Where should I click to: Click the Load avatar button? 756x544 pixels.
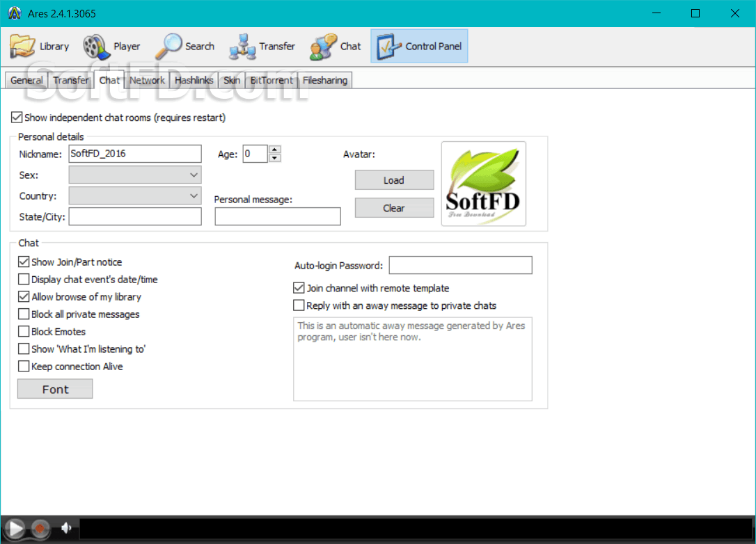(394, 180)
